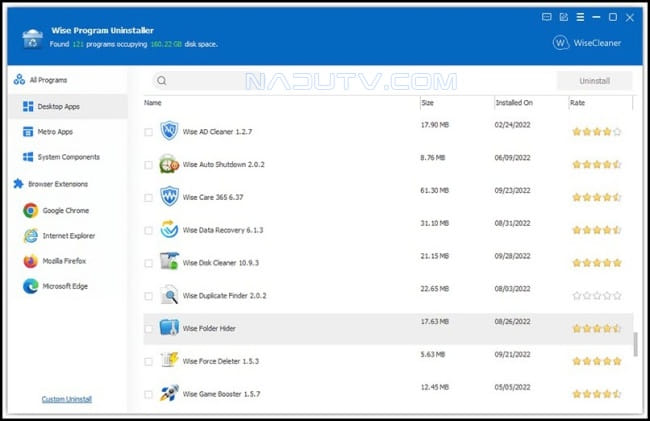Click the WiseCleaner logo
This screenshot has height=421, width=650.
(587, 43)
